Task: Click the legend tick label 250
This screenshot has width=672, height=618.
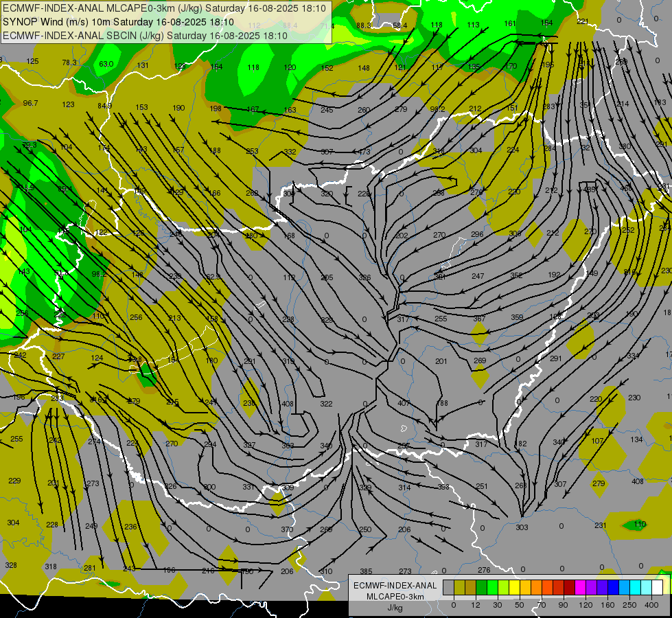Action: [629, 605]
